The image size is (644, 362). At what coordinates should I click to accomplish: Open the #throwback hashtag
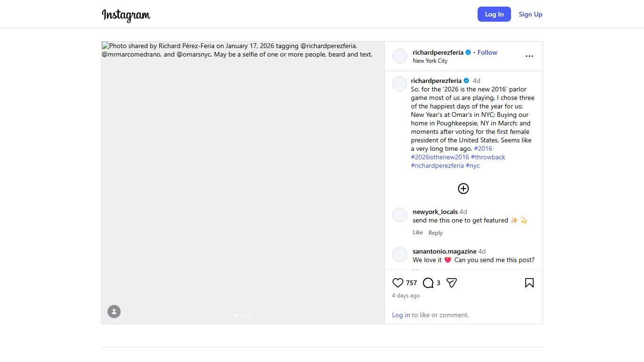pyautogui.click(x=488, y=157)
